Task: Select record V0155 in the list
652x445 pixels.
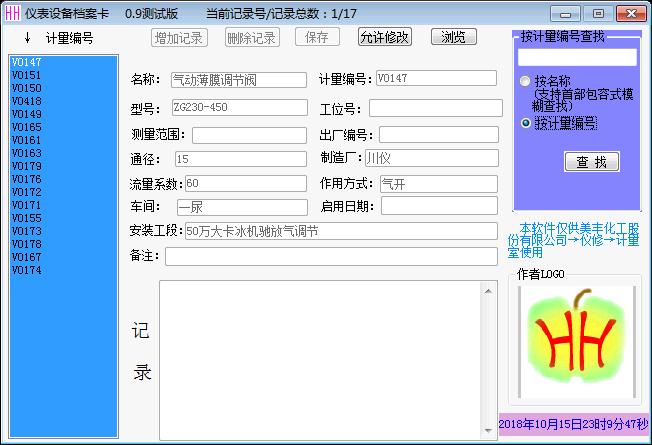Action: 63,218
